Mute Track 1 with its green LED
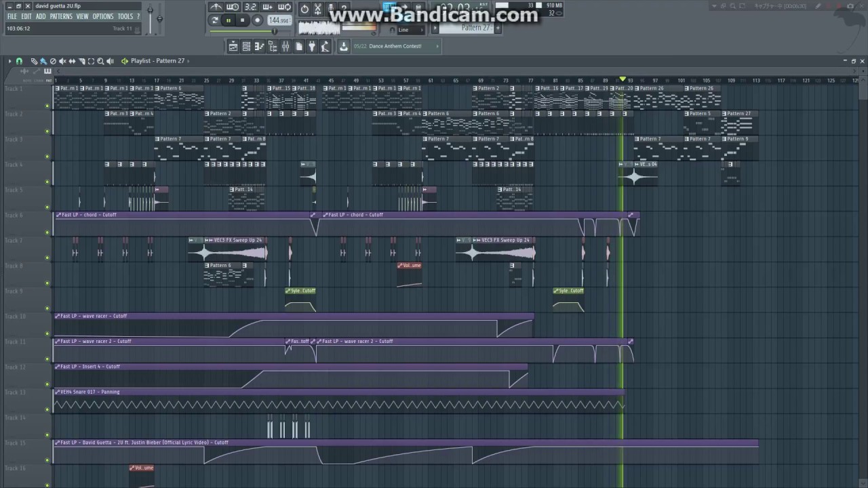This screenshot has height=488, width=868. pos(47,106)
